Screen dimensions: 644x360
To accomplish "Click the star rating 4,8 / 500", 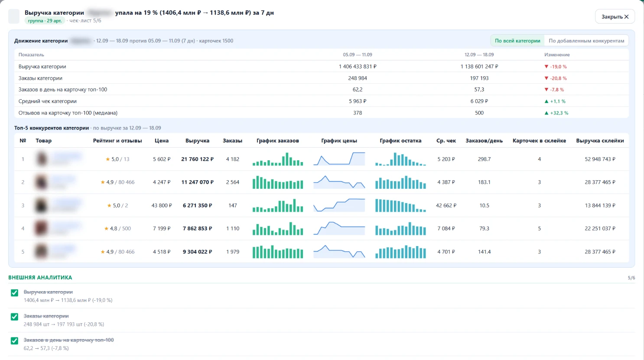I will point(117,228).
